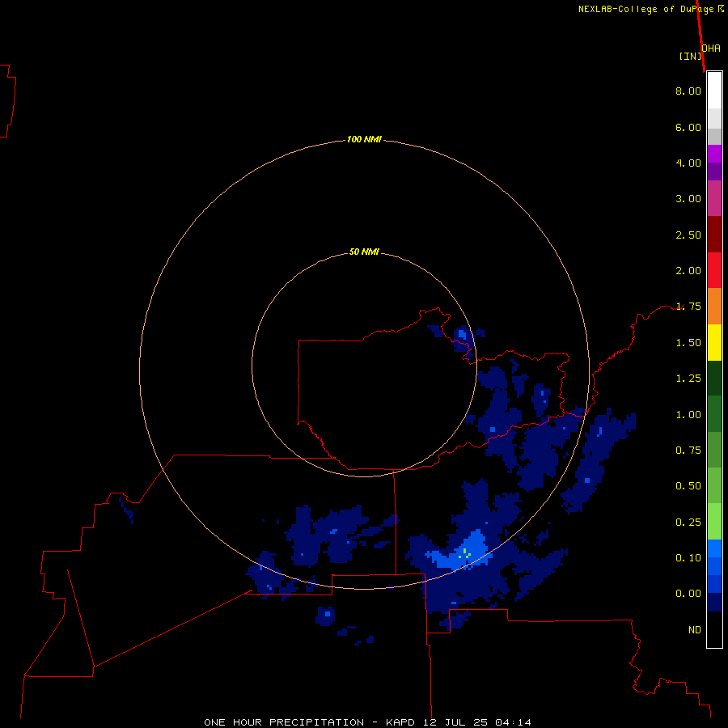This screenshot has height=728, width=728.
Task: Click the 1.75 legend value
Action: (x=688, y=307)
